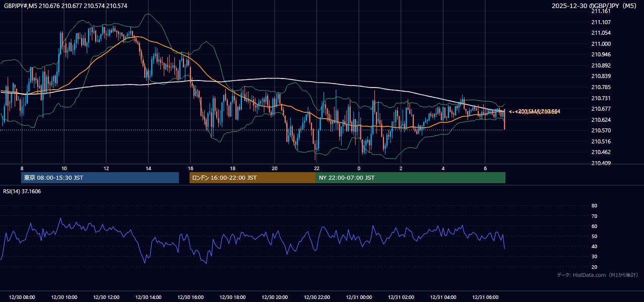The image size is (644, 302).
Task: Click the 12/30 12:00 bottom time label
Action: 106,297
